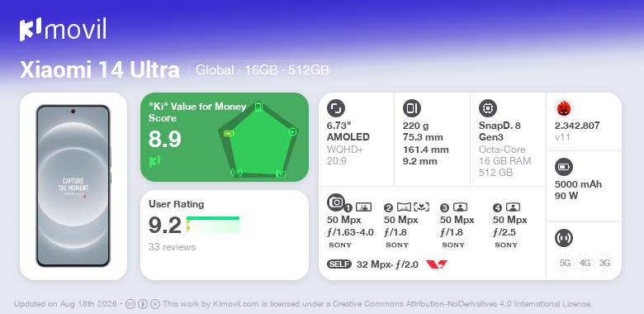Click the Ki score pentagon radar chart
Viewport: 644px width, 314px height.
(258, 140)
